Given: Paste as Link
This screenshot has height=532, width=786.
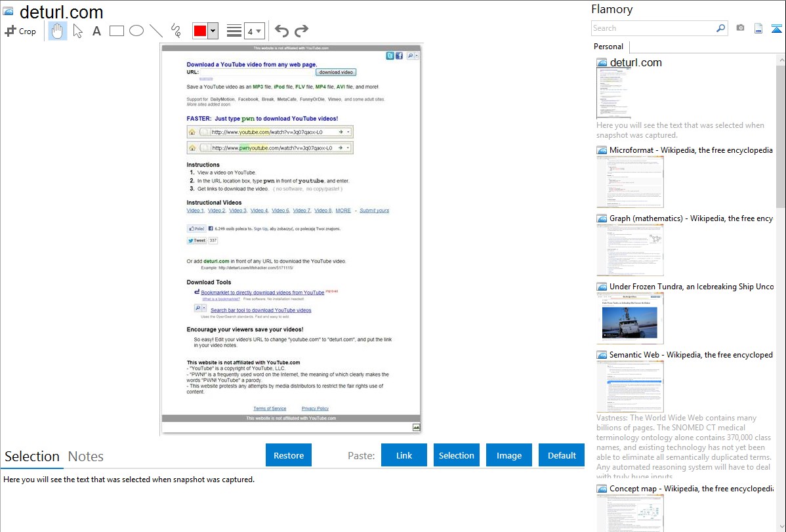Looking at the screenshot, I should click(404, 455).
